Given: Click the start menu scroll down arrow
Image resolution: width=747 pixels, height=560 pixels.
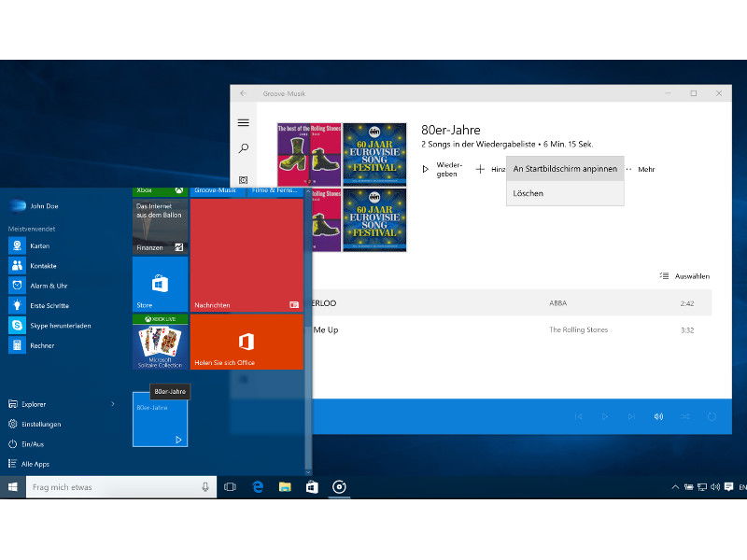Looking at the screenshot, I should click(308, 472).
